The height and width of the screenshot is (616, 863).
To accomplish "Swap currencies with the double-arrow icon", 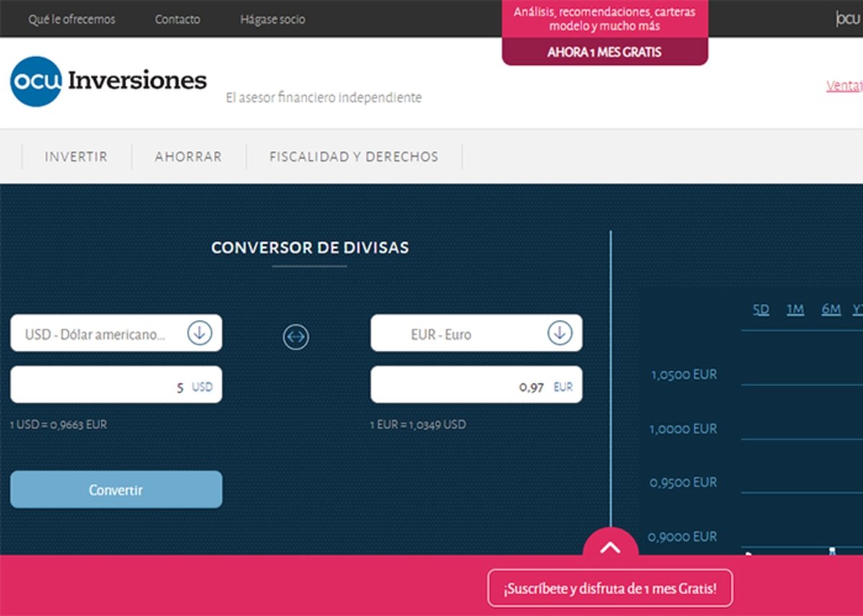I will pos(296,336).
